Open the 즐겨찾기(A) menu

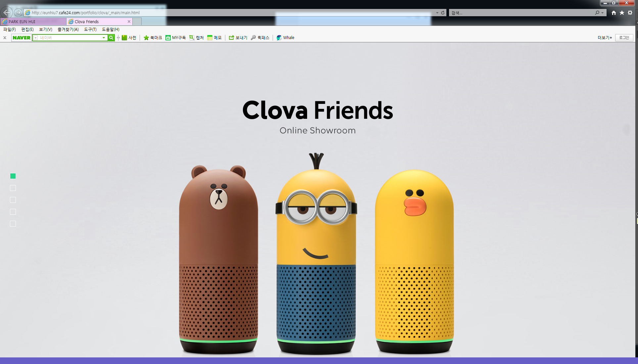(x=68, y=29)
